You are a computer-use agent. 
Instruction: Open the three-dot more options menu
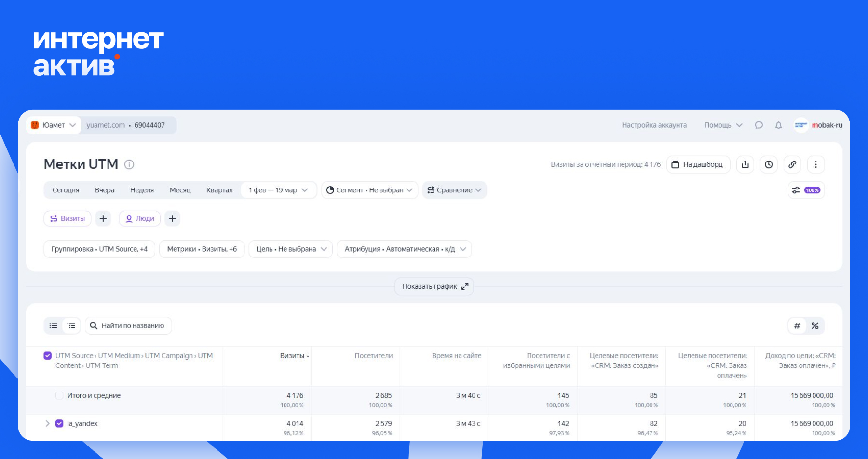click(816, 164)
